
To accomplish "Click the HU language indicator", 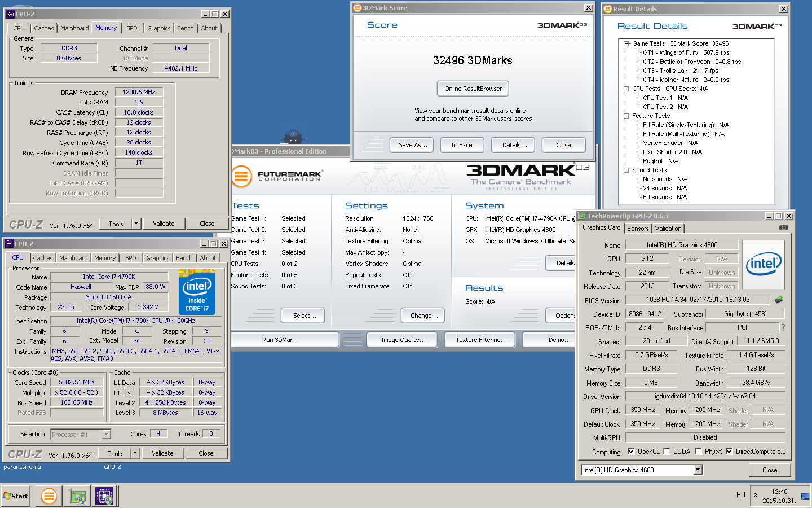I will coord(741,495).
